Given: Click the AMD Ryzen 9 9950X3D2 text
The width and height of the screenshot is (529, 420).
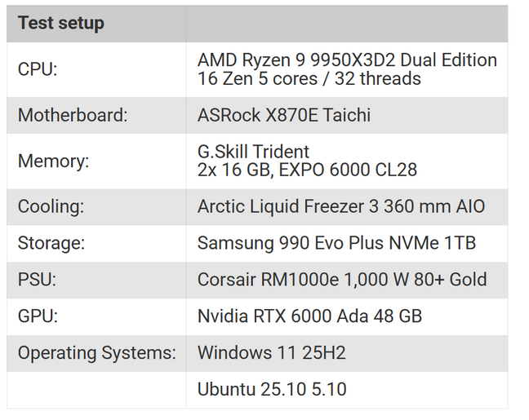Looking at the screenshot, I should coord(347,60).
